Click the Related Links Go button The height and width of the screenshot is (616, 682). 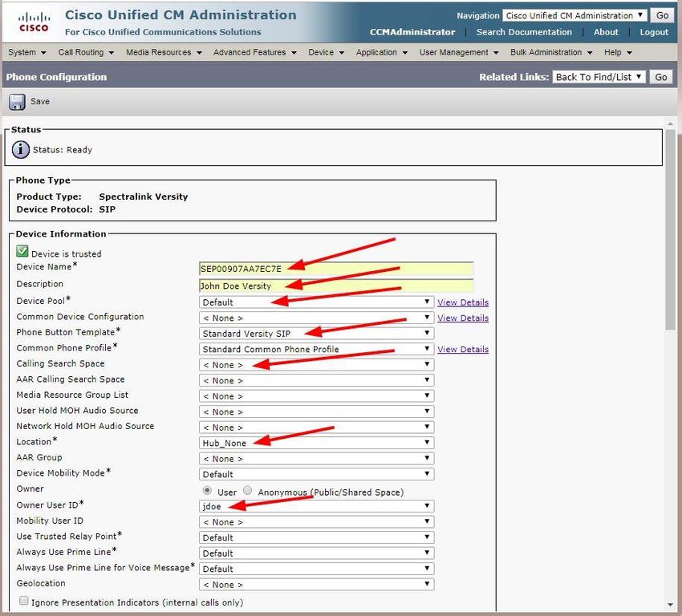point(660,77)
